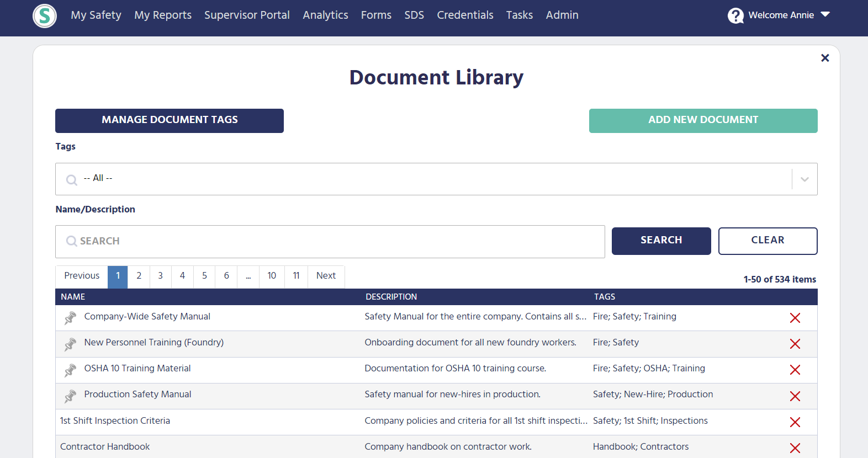Image resolution: width=868 pixels, height=458 pixels.
Task: Close the Document Library panel
Action: pyautogui.click(x=825, y=58)
